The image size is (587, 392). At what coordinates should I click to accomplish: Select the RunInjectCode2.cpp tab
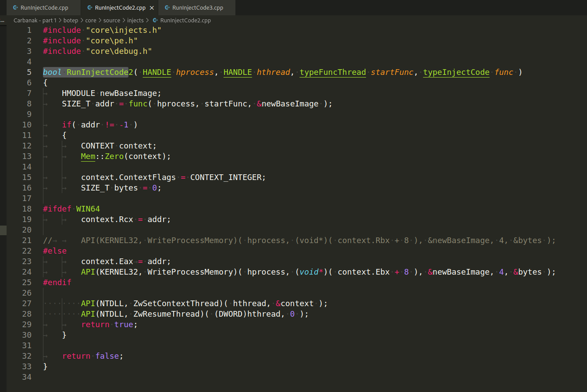click(121, 8)
